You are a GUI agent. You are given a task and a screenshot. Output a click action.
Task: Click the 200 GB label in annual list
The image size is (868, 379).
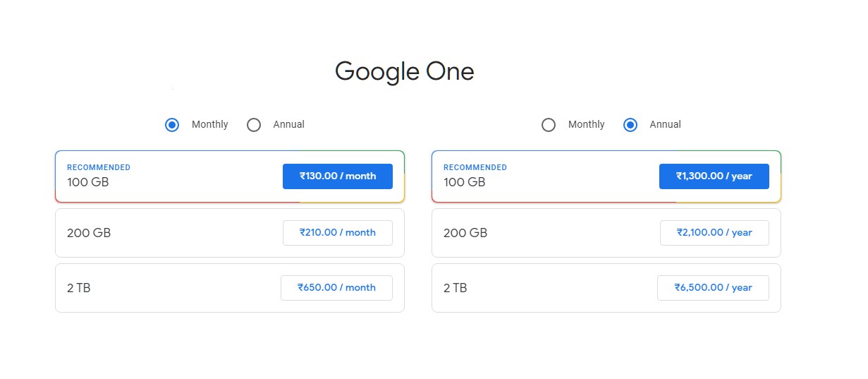click(465, 233)
